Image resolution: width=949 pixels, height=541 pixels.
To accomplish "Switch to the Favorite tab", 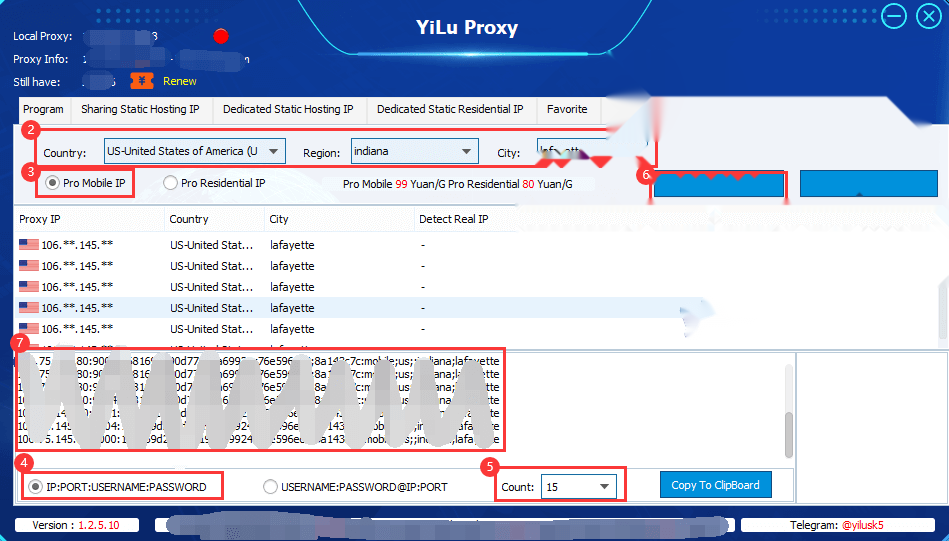I will point(567,110).
